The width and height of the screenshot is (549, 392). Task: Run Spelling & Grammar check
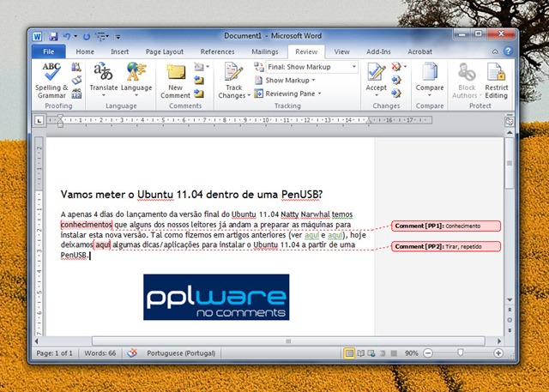[x=51, y=81]
